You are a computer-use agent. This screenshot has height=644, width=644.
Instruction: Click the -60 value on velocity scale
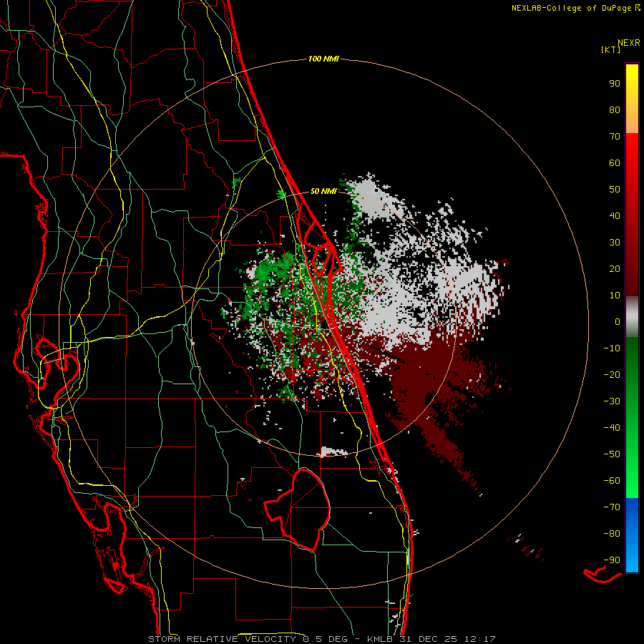click(612, 481)
